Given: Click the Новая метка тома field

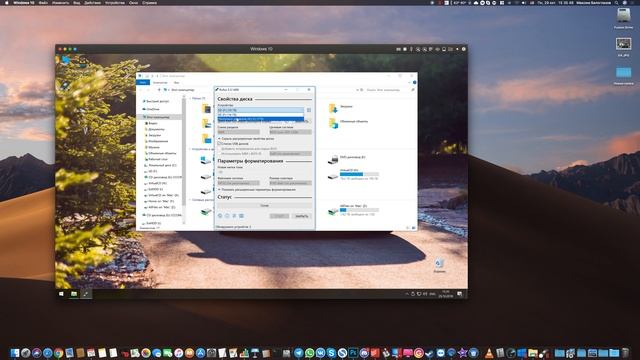Looking at the screenshot, I should click(x=264, y=172).
